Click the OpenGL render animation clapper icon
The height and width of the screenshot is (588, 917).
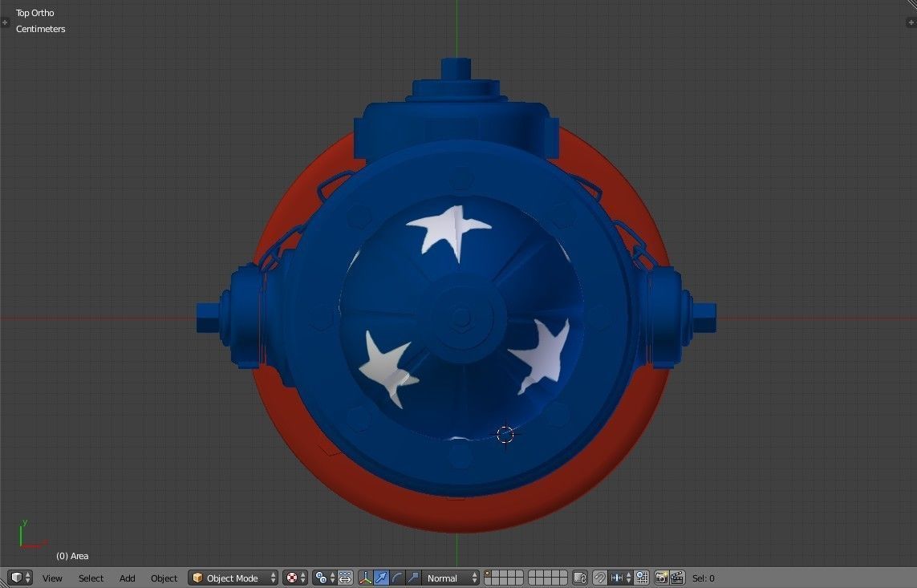coord(677,578)
